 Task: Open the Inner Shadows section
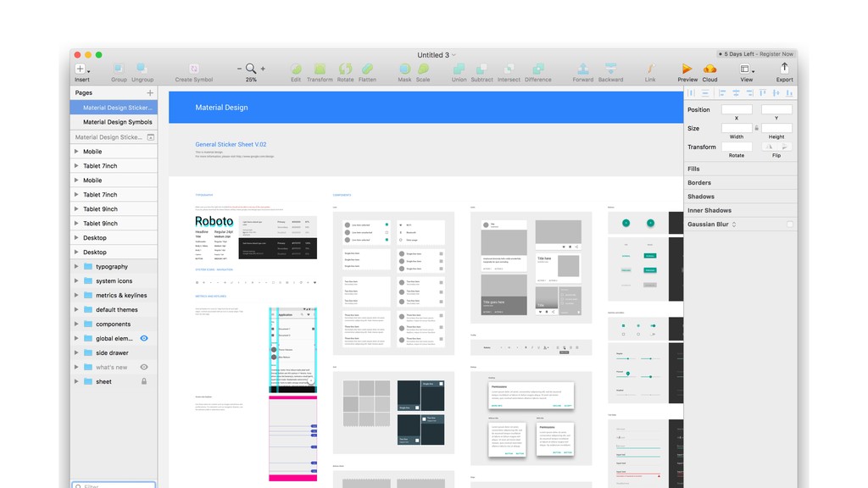(x=741, y=210)
